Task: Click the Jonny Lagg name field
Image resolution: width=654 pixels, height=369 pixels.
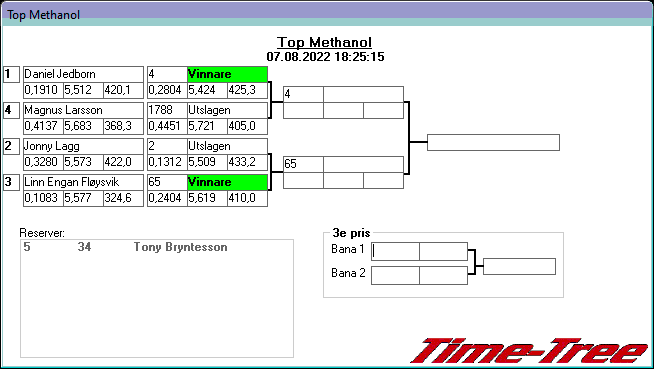Action: [83, 146]
